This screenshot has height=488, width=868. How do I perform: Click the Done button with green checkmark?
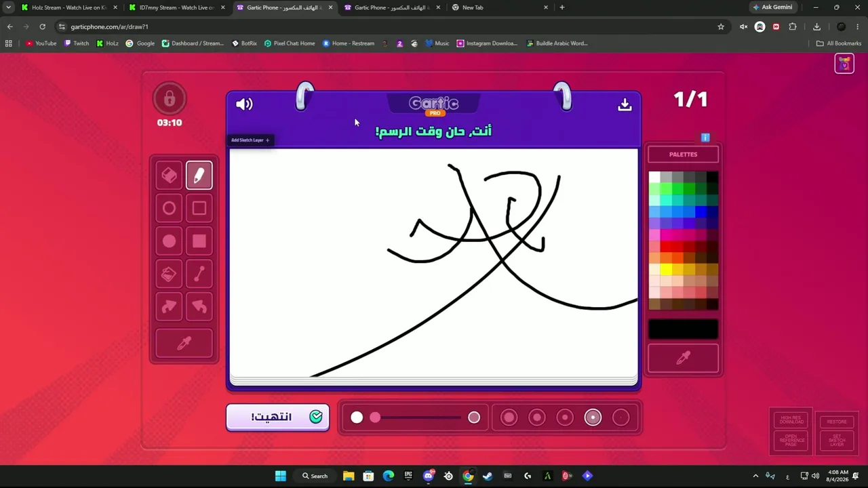tap(277, 417)
